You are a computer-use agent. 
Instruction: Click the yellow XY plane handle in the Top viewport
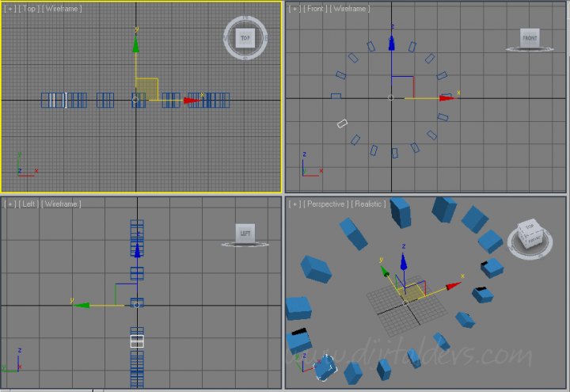pyautogui.click(x=147, y=88)
